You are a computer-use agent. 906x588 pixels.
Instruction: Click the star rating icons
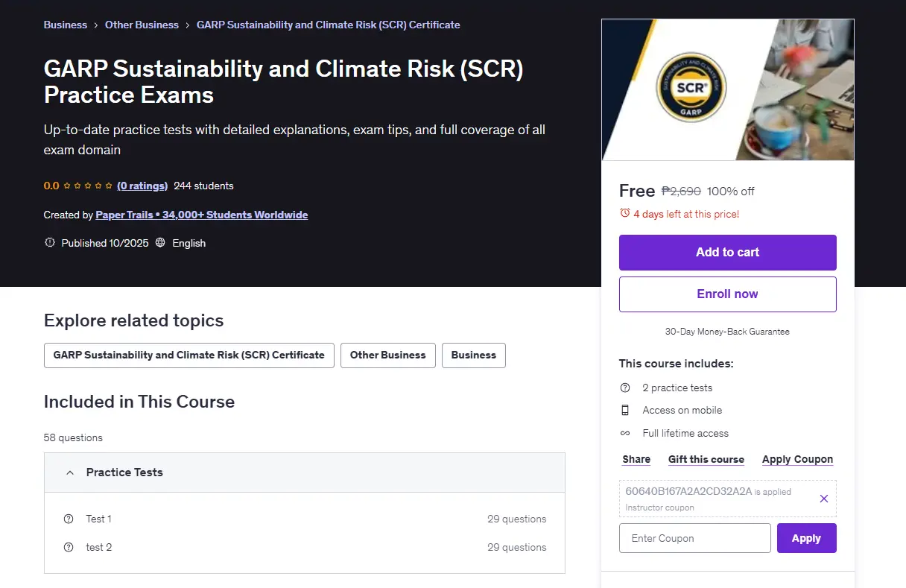(88, 186)
